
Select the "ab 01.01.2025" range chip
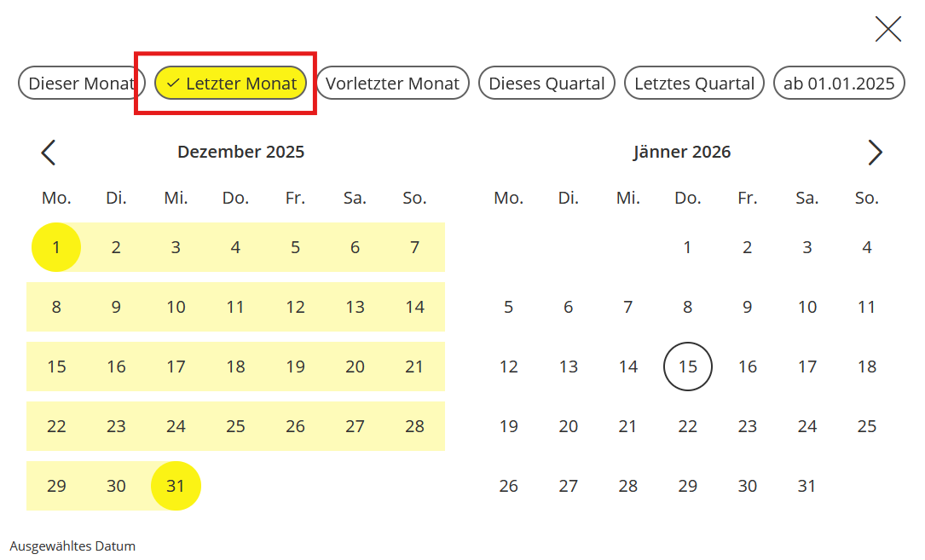839,84
